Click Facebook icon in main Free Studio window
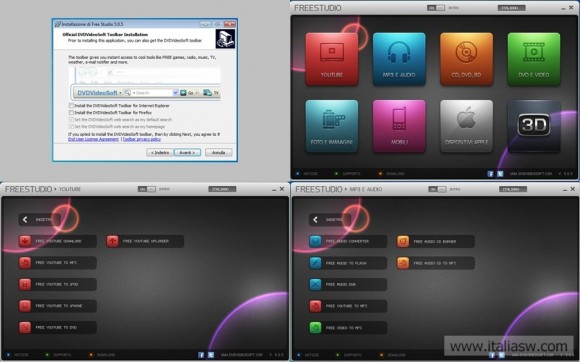The image size is (580, 362). pyautogui.click(x=490, y=174)
